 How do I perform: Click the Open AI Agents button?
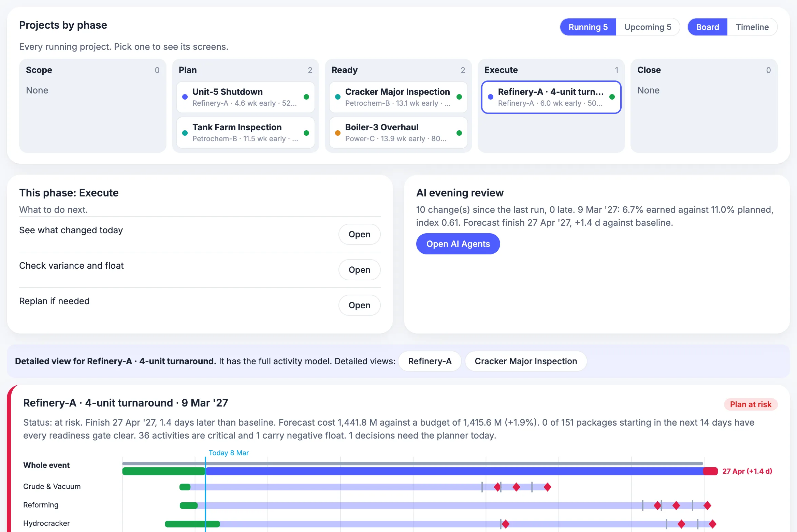tap(458, 244)
